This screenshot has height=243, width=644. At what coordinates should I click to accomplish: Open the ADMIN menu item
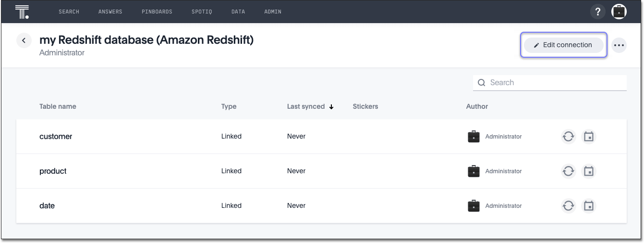tap(273, 12)
